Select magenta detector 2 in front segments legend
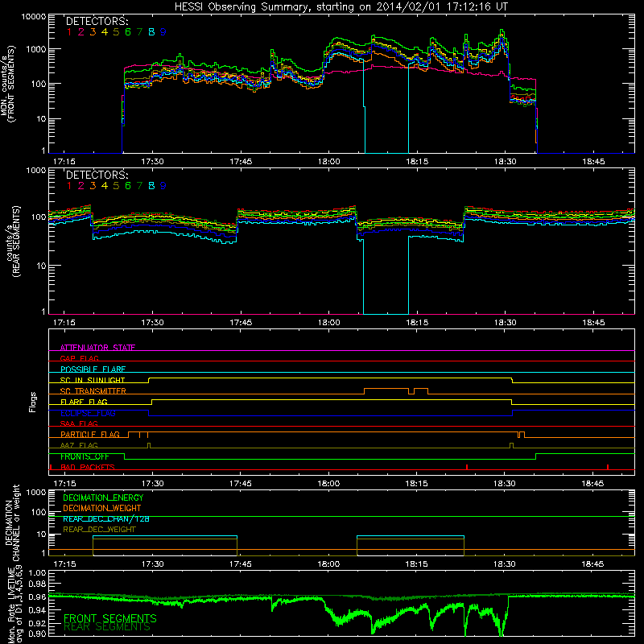This screenshot has width=644, height=644. tap(81, 32)
